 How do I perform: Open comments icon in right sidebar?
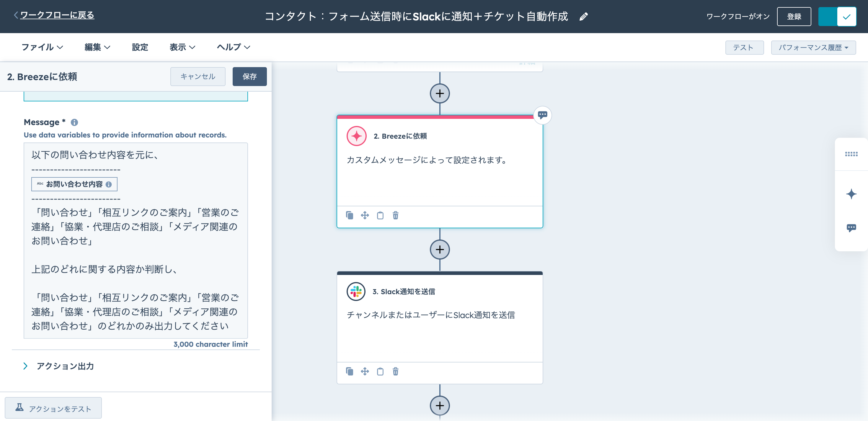point(851,228)
